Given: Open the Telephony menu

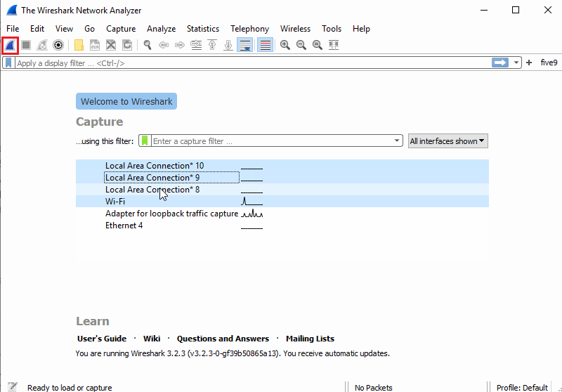Looking at the screenshot, I should click(250, 29).
